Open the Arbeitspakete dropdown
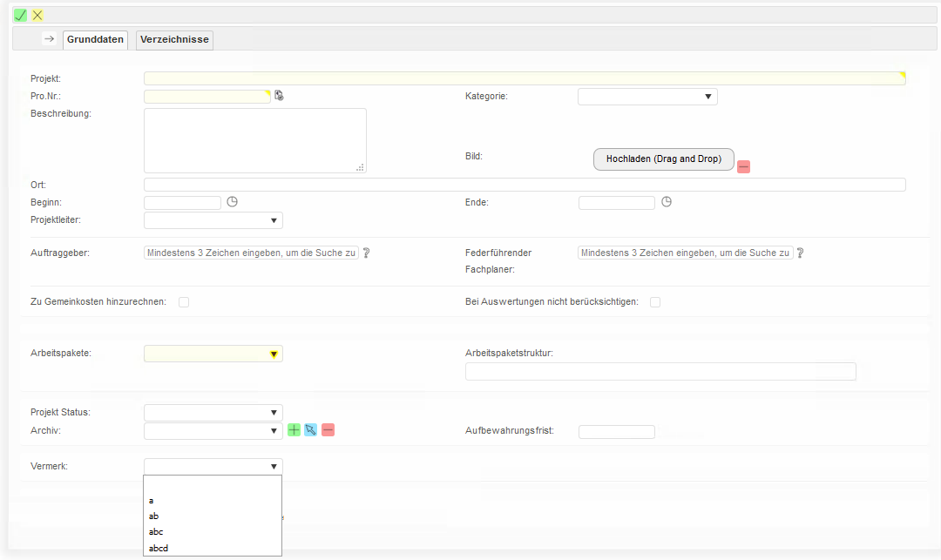Screen dimensions: 941x560 coord(213,354)
